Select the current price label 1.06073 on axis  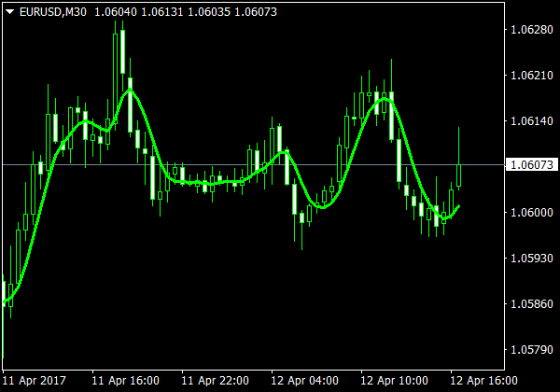(x=532, y=165)
